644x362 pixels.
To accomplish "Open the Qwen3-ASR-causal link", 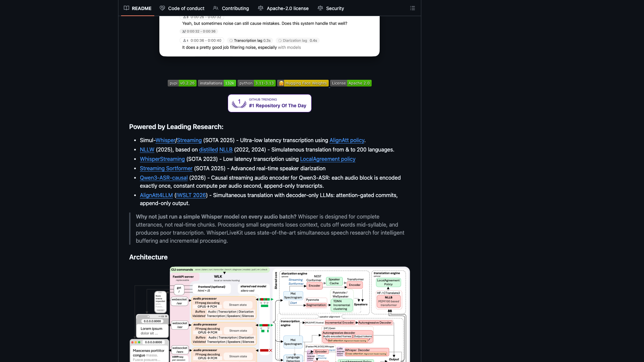I will pyautogui.click(x=164, y=178).
